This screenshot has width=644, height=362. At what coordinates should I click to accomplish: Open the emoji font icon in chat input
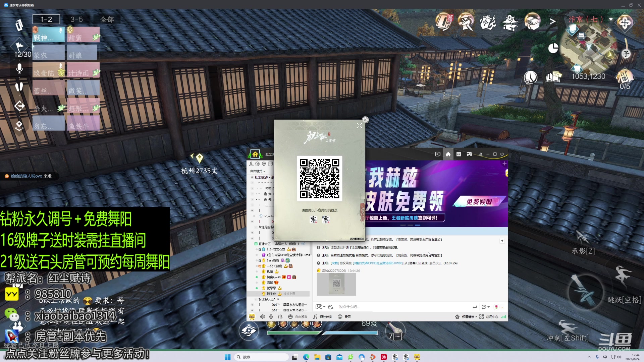pyautogui.click(x=331, y=307)
